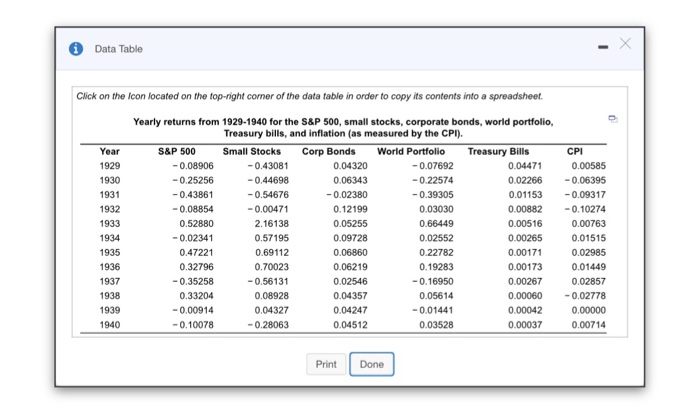Click the year 1937 row label
The image size is (700, 418).
tap(110, 281)
